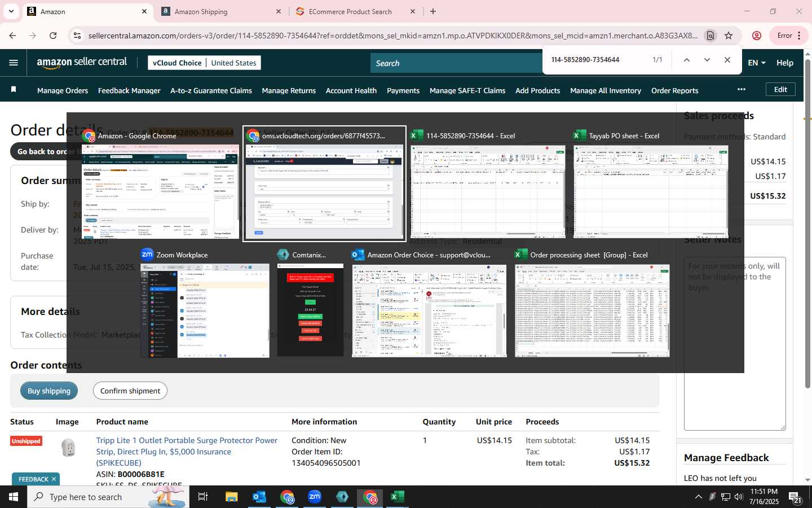Click the Edit navigation button

pos(780,89)
